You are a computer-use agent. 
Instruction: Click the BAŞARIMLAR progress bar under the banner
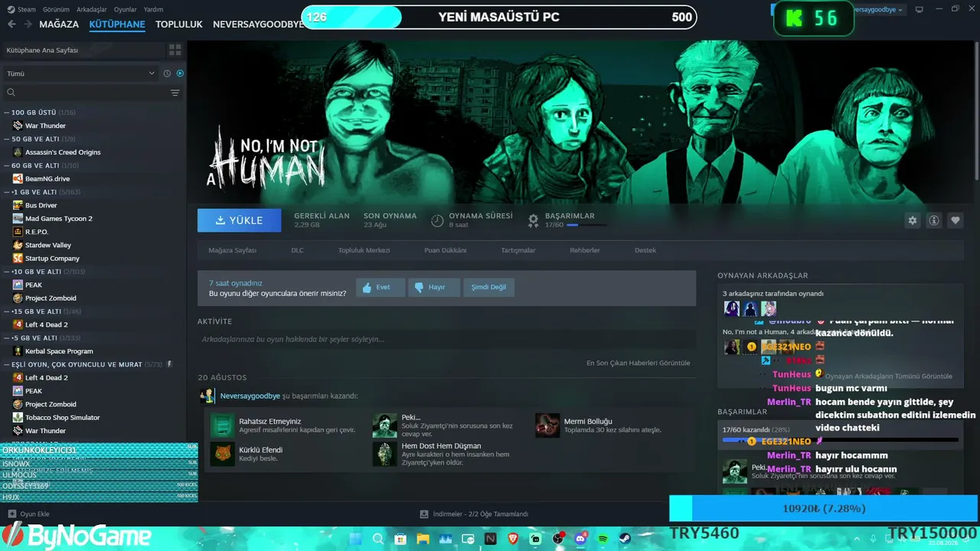587,225
